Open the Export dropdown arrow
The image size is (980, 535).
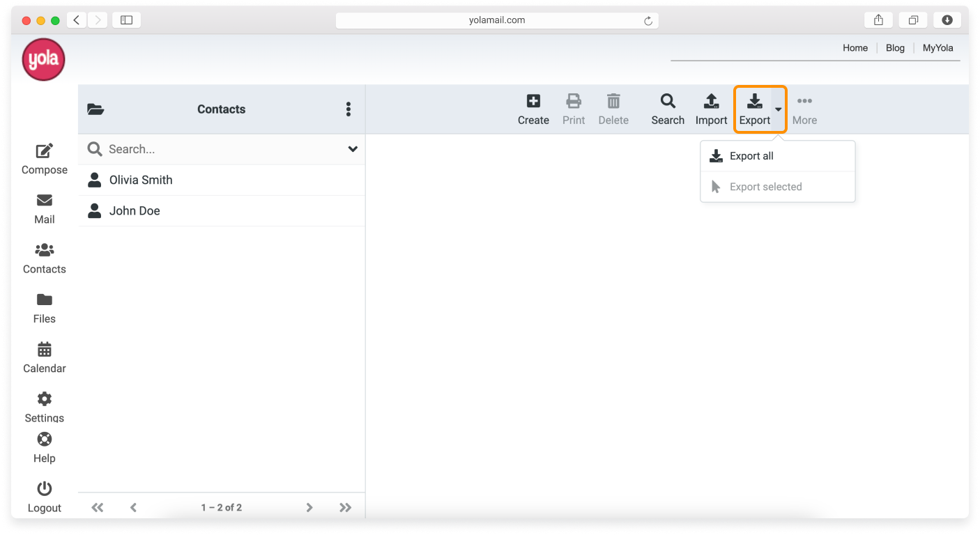click(x=779, y=109)
